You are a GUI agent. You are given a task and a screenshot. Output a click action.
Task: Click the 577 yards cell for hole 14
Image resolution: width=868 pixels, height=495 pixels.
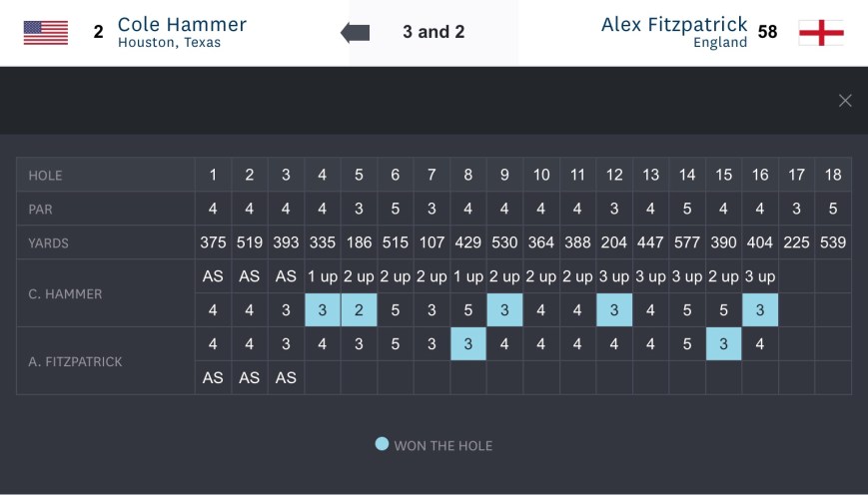coord(687,243)
